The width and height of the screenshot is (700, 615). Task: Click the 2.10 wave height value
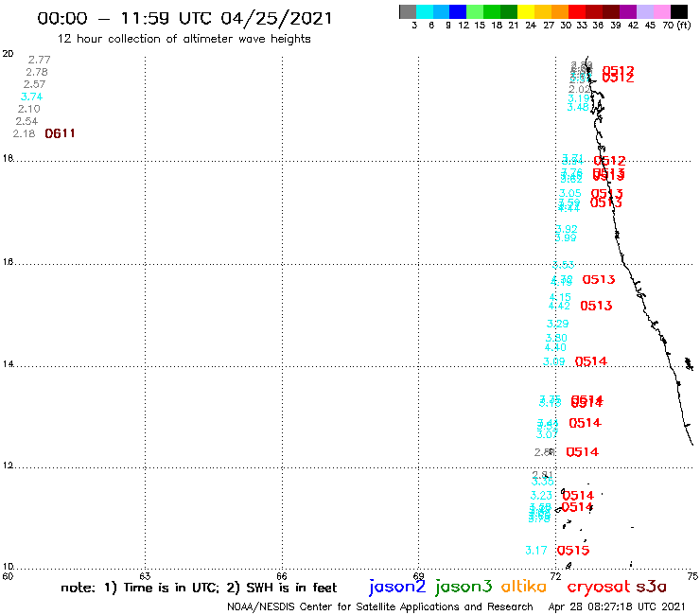(x=29, y=109)
